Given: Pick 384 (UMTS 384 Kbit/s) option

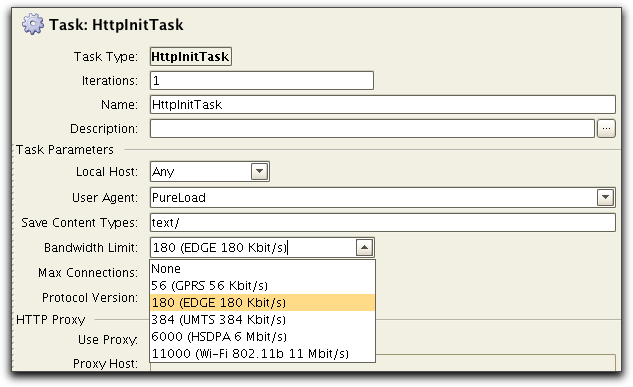Looking at the screenshot, I should (262, 320).
